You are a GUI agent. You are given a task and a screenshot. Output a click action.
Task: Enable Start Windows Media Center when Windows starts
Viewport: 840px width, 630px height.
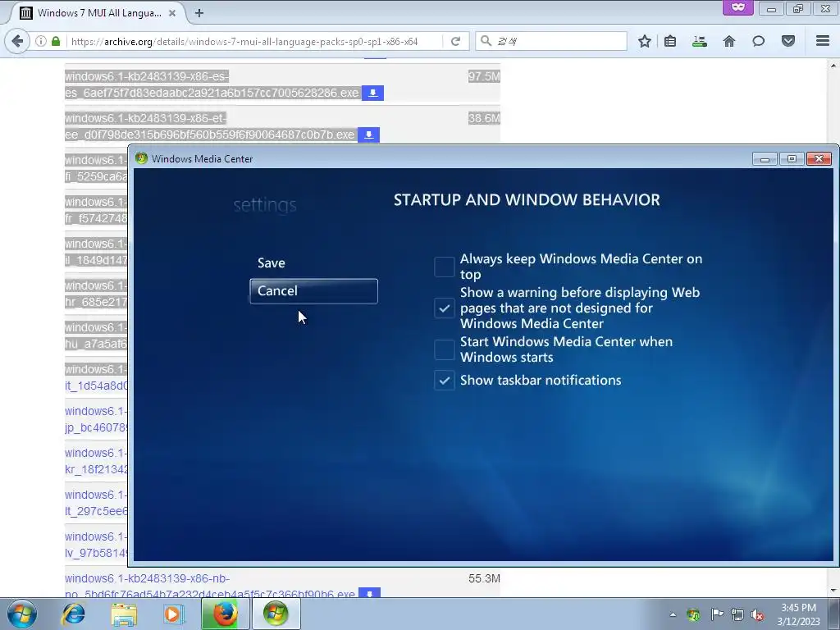[444, 349]
